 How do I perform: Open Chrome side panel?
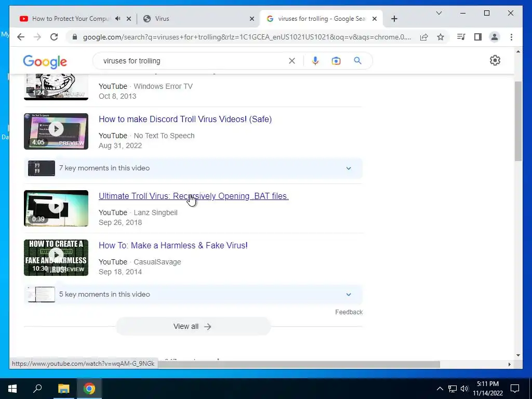tap(478, 37)
